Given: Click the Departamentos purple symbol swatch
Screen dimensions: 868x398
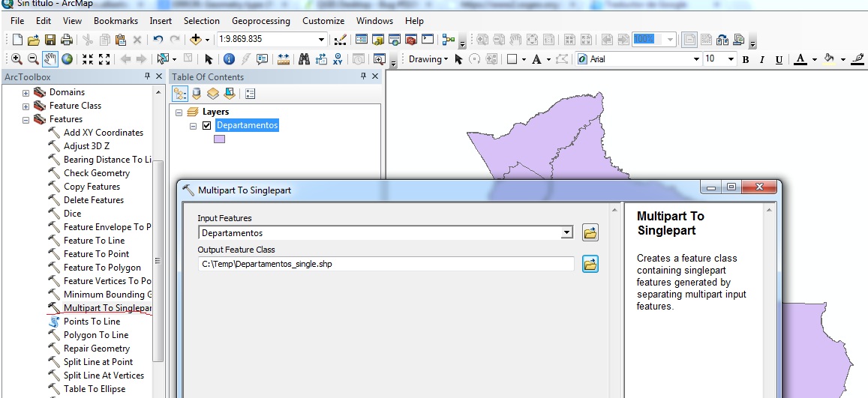Looking at the screenshot, I should pyautogui.click(x=219, y=139).
